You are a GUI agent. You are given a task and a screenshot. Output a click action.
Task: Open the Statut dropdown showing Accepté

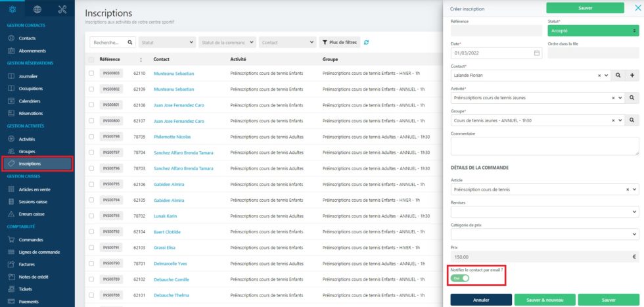[x=593, y=30]
